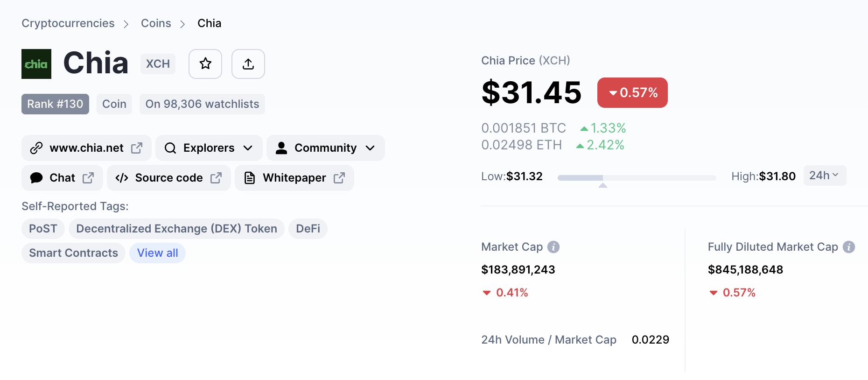
Task: Click the Smart Contracts tag
Action: coord(73,253)
